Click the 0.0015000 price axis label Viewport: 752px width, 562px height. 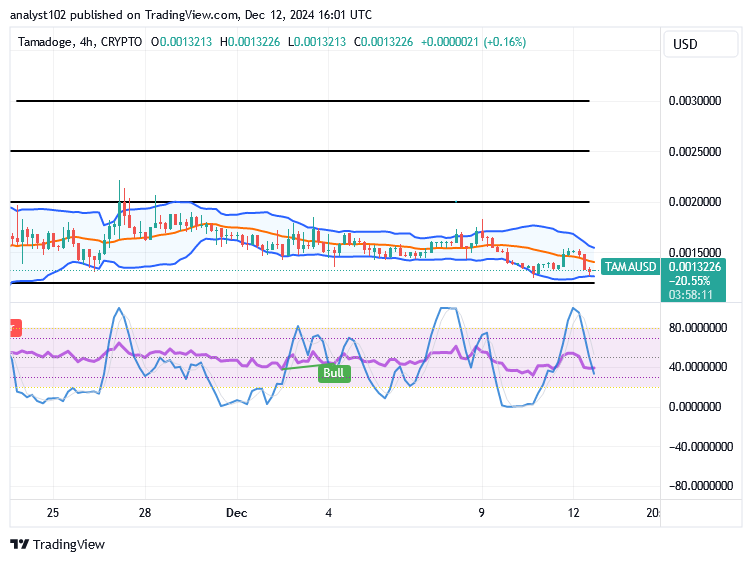pos(695,252)
